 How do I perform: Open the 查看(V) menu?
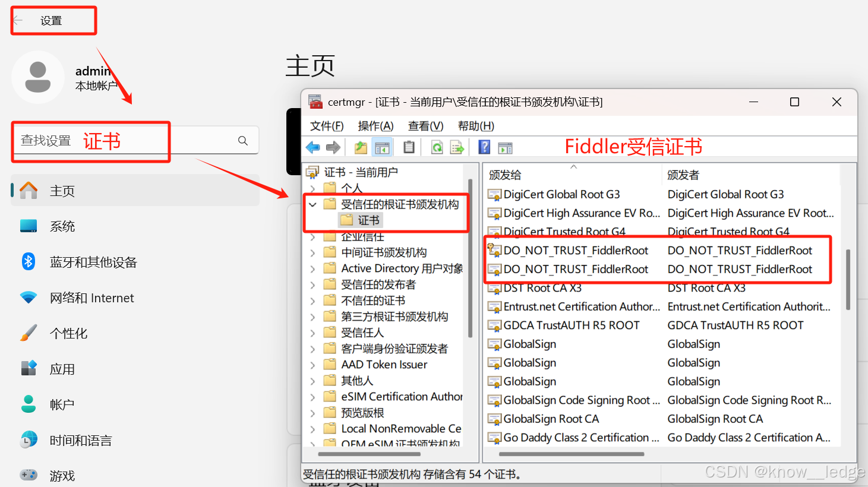coord(425,126)
